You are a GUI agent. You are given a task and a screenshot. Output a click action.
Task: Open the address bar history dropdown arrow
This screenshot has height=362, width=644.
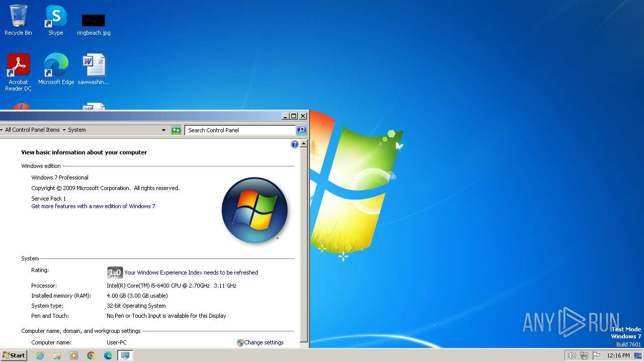164,130
